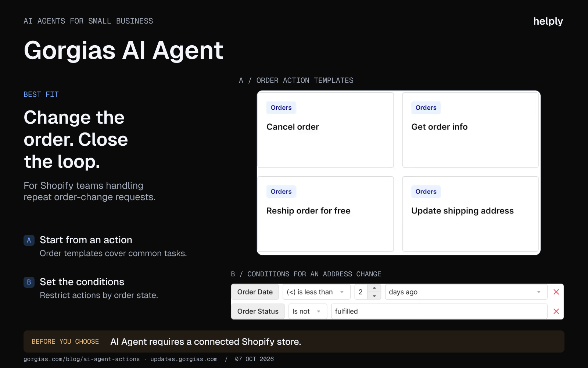Click the A step badge icon

(29, 240)
